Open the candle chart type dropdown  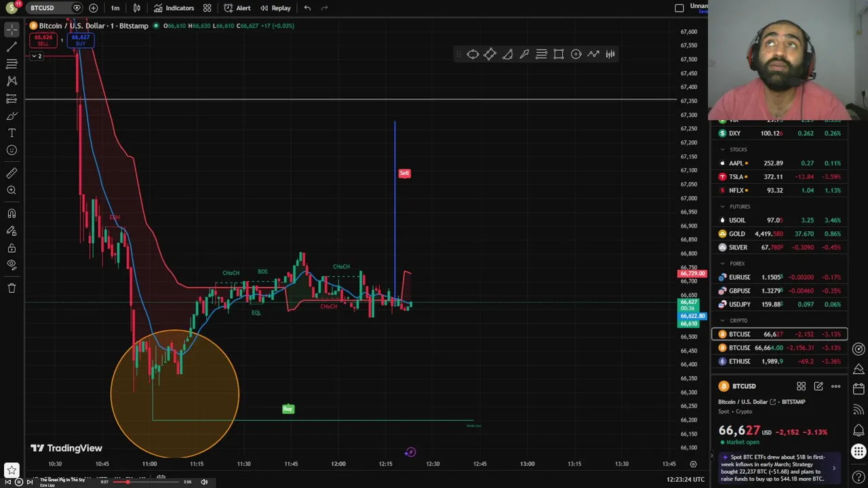(137, 8)
